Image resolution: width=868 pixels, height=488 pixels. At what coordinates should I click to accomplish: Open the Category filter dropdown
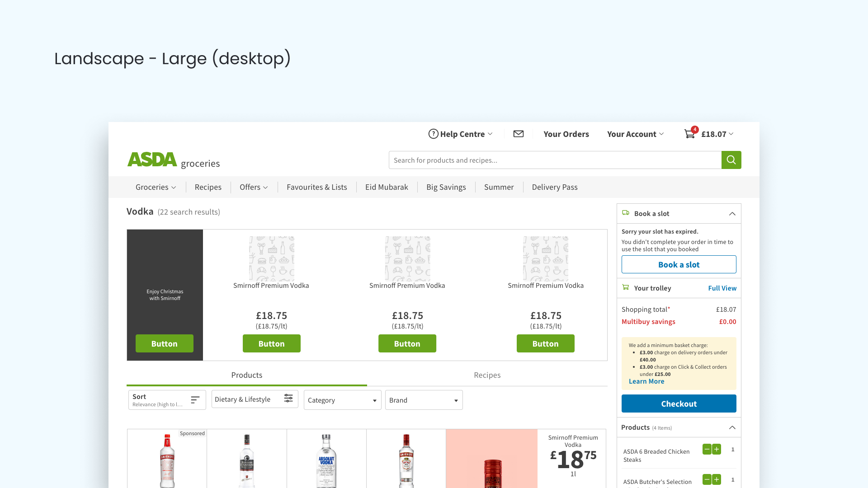343,400
